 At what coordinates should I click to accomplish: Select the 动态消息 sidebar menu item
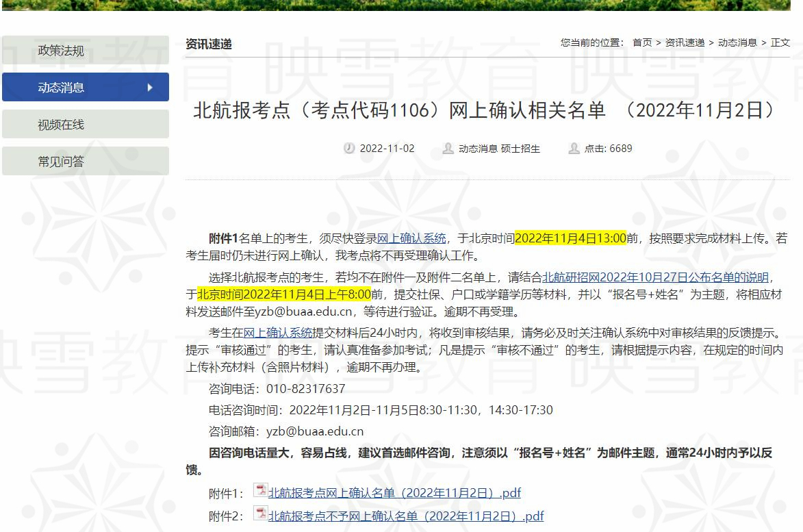tap(86, 87)
